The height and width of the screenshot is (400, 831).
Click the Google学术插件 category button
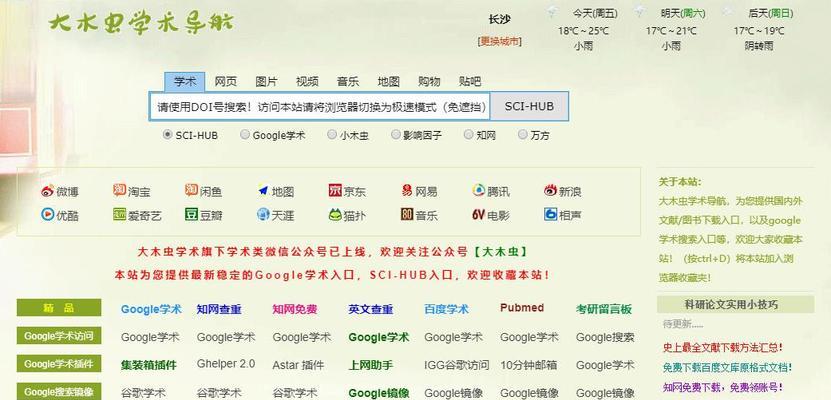59,364
